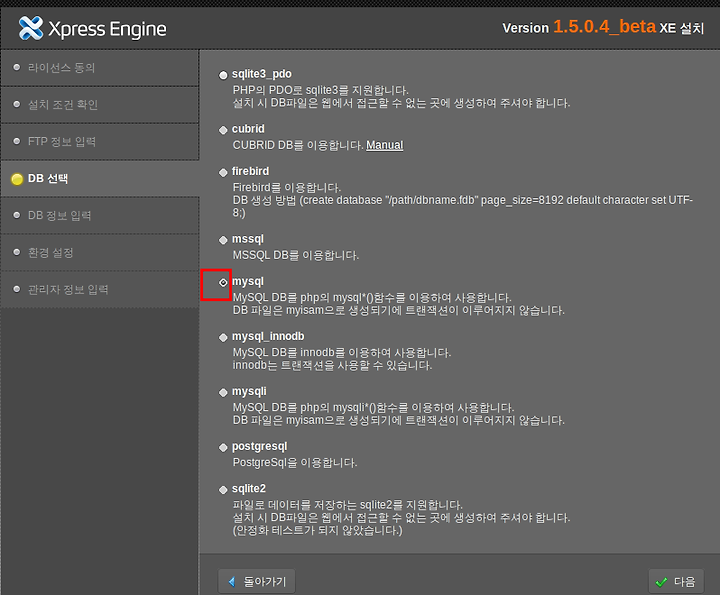720x595 pixels.
Task: Click the firebird label text
Action: tap(250, 171)
